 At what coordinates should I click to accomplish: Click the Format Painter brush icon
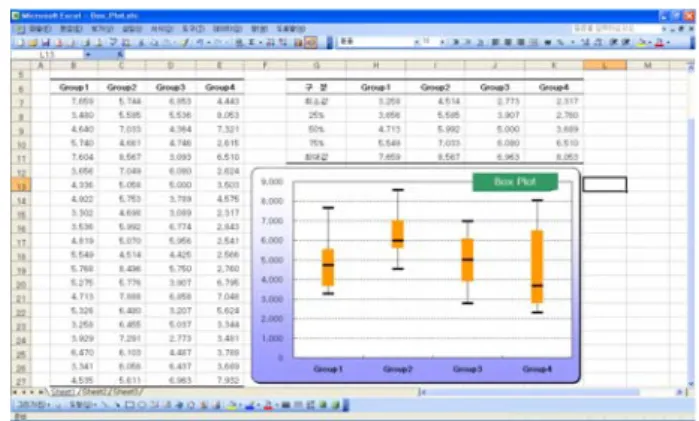[x=185, y=42]
